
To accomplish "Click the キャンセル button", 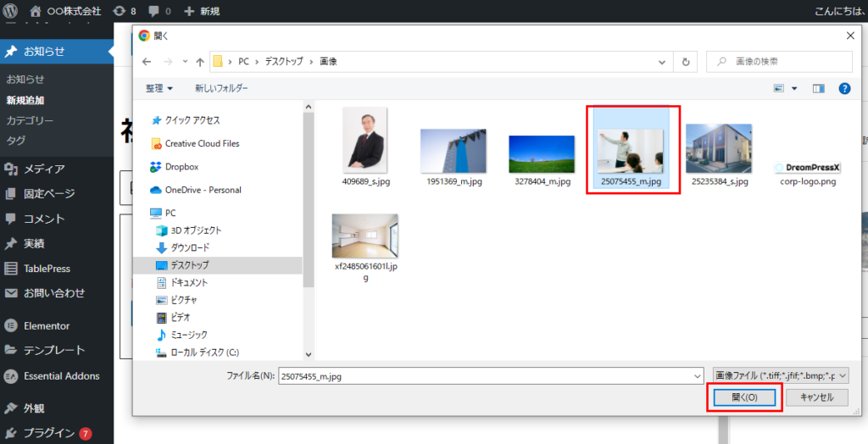I will (x=816, y=397).
